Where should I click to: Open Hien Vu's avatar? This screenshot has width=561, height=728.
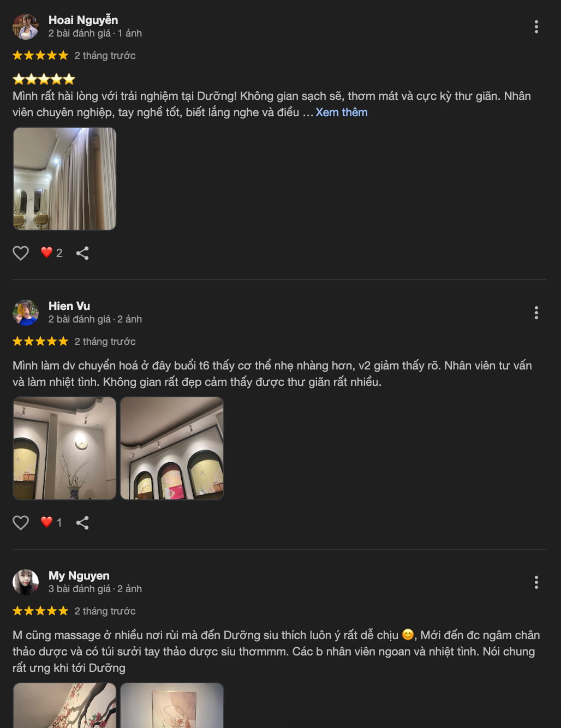pyautogui.click(x=26, y=313)
